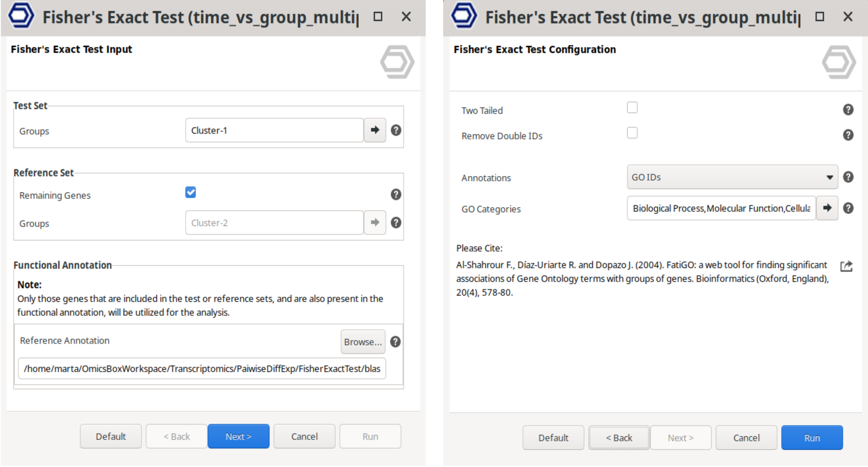
Task: Open help icon beside Reference Annotation
Action: 395,342
